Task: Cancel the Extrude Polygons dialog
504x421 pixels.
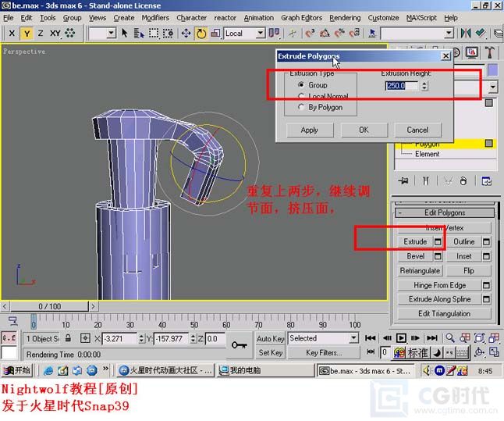Action: click(417, 130)
